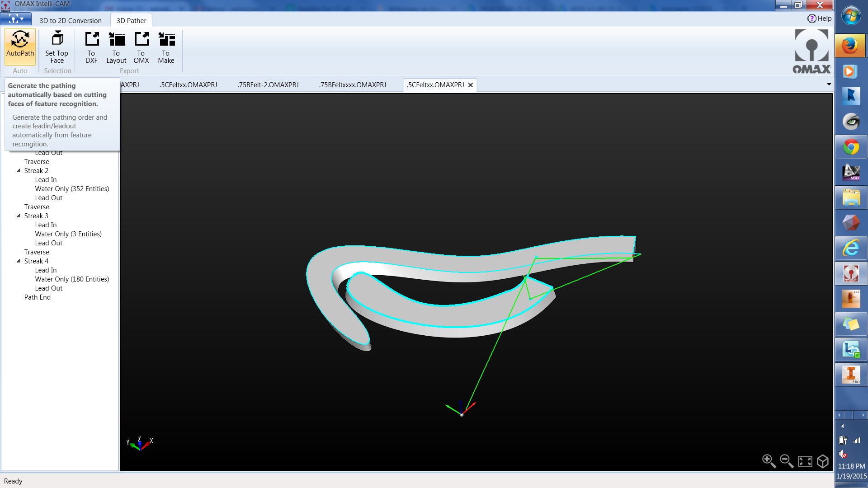The width and height of the screenshot is (868, 488).
Task: Select Lead In under Streak 4
Action: pos(46,270)
